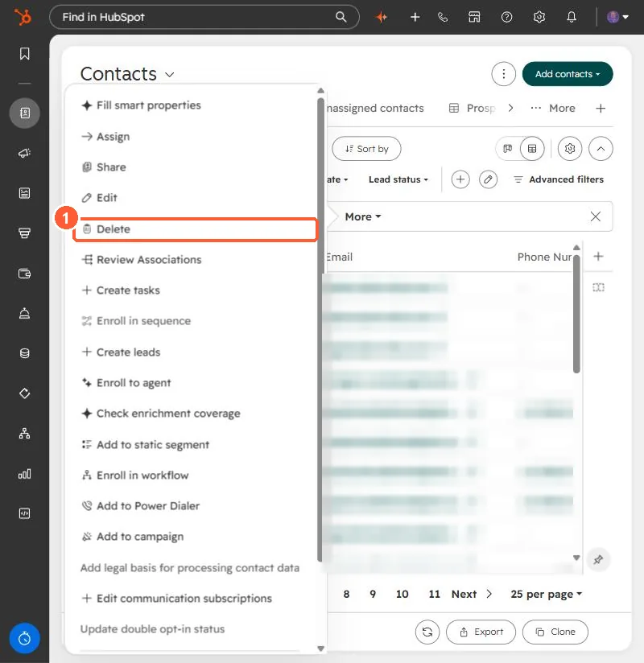Collapse the filters with the up chevron
The width and height of the screenshot is (644, 663).
pyautogui.click(x=601, y=148)
